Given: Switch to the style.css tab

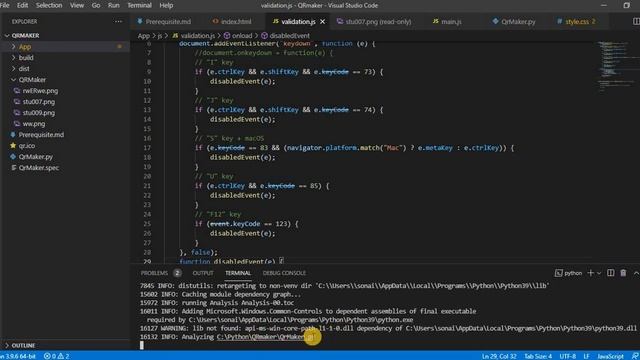Looking at the screenshot, I should click(576, 21).
